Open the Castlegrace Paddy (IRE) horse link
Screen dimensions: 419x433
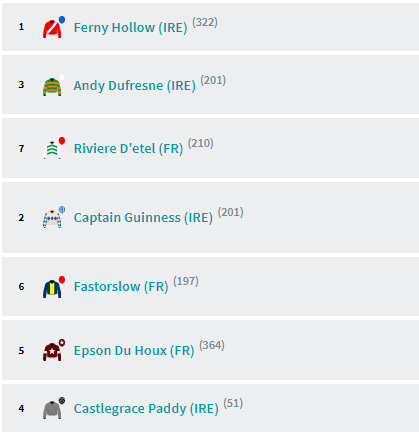pos(146,409)
